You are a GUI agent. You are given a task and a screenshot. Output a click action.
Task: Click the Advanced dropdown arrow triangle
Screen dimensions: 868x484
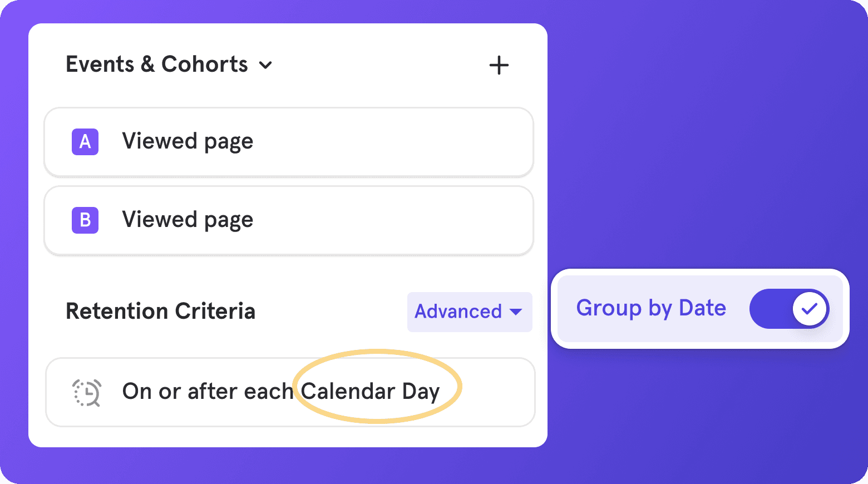coord(516,312)
